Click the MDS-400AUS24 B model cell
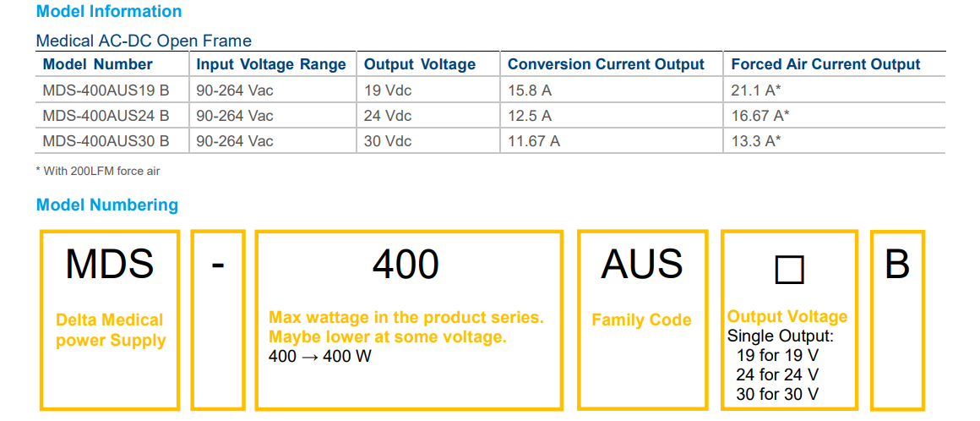 pos(106,115)
